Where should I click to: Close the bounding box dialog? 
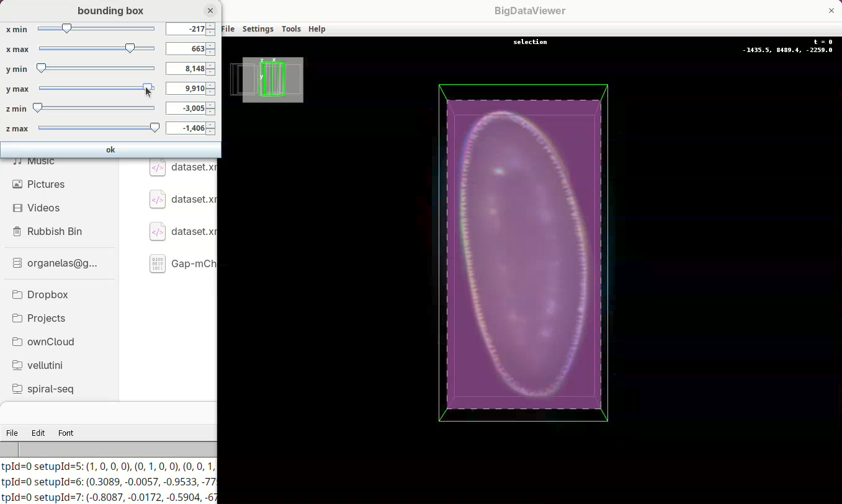(210, 11)
